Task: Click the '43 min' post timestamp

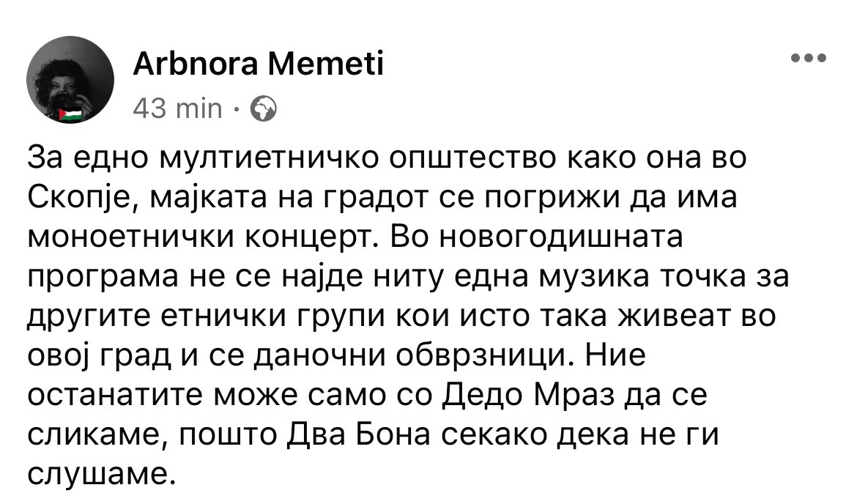Action: click(x=178, y=108)
